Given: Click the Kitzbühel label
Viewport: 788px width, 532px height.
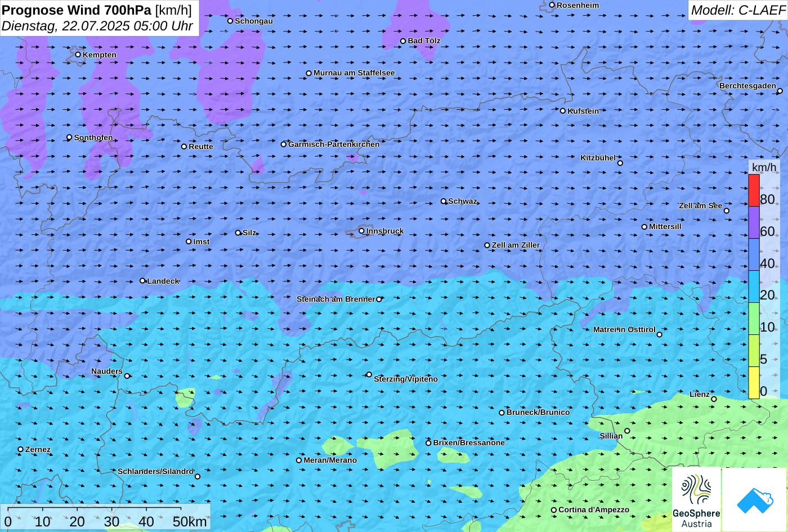Looking at the screenshot, I should 598,158.
